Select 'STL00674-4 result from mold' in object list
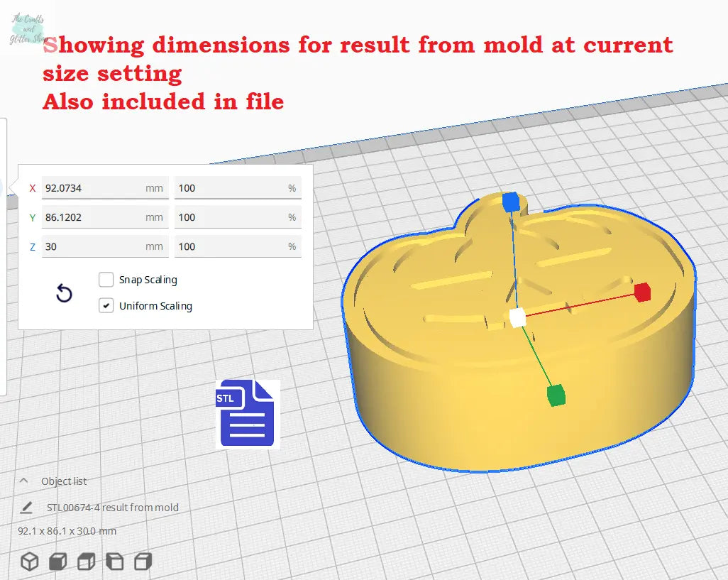 [x=112, y=508]
